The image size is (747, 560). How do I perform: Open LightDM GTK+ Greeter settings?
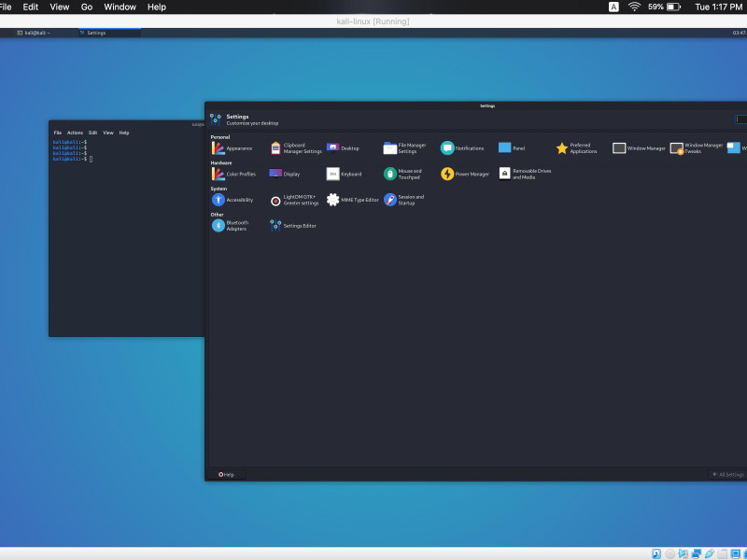coord(294,200)
